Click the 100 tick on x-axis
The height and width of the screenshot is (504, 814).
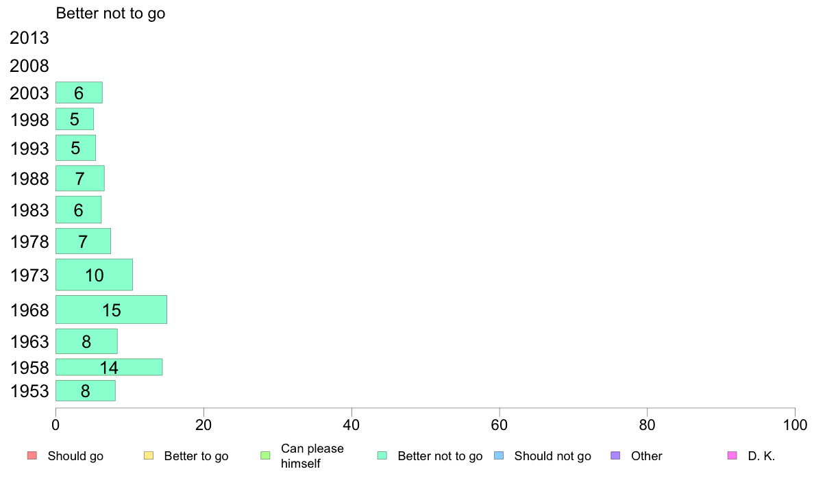795,425
